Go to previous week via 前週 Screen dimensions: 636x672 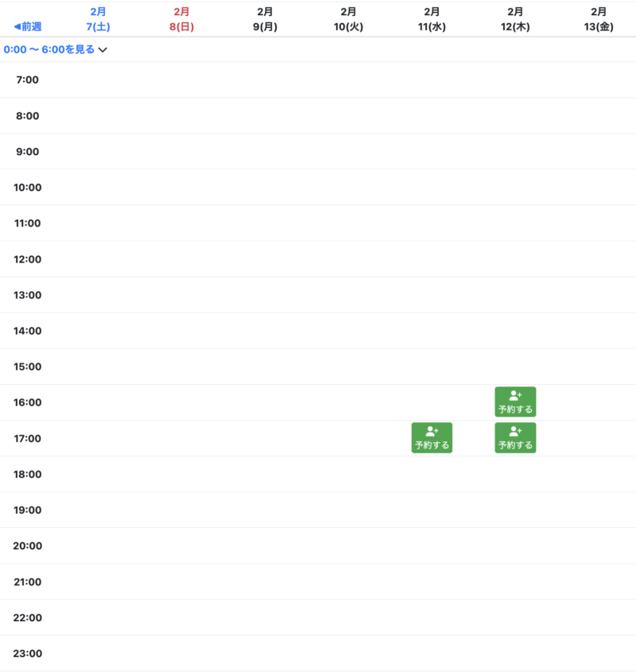(x=28, y=26)
